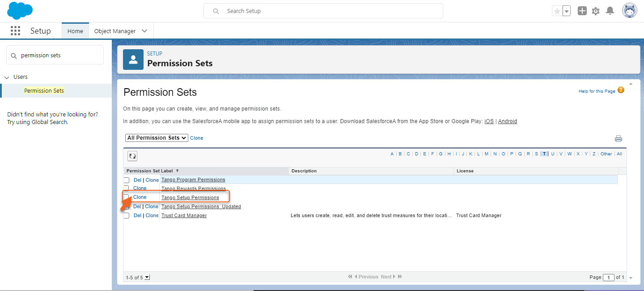Image resolution: width=644 pixels, height=291 pixels.
Task: Open the All Permission Sets dropdown
Action: click(156, 137)
